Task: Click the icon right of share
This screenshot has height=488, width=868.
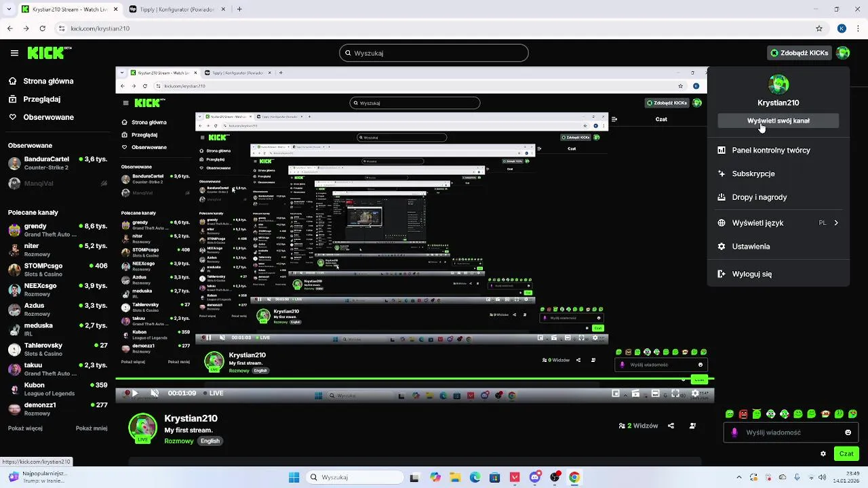Action: pyautogui.click(x=692, y=426)
